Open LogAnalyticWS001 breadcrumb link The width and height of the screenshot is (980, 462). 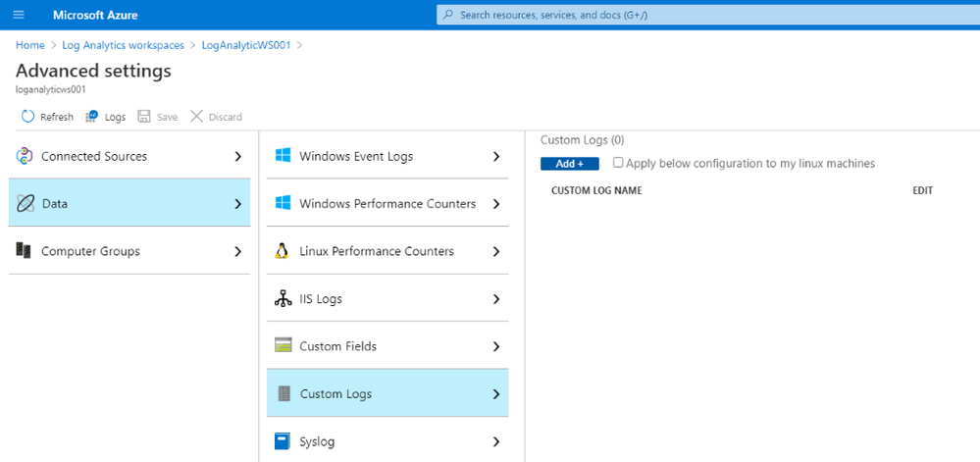(x=246, y=46)
